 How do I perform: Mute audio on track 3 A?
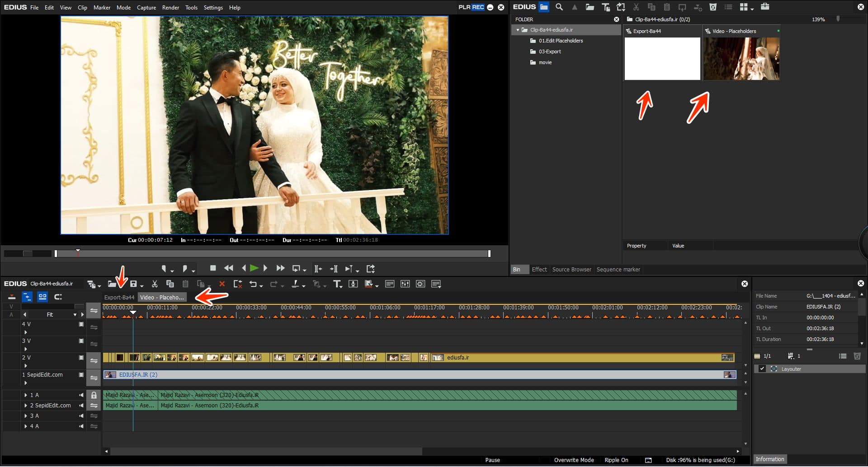pos(81,416)
